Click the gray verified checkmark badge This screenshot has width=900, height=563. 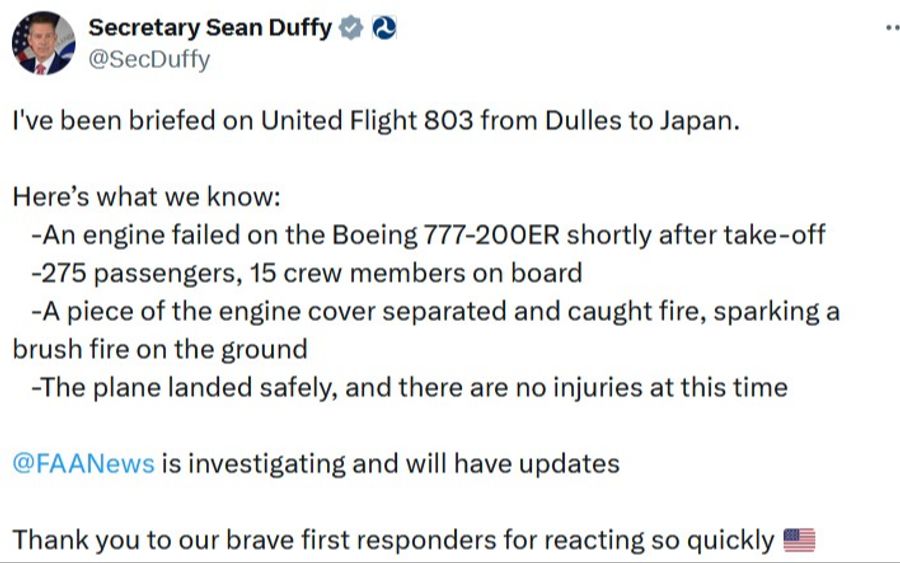[x=350, y=28]
